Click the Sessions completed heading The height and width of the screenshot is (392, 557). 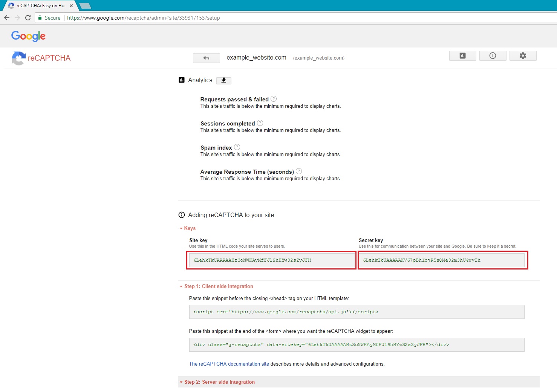[228, 124]
